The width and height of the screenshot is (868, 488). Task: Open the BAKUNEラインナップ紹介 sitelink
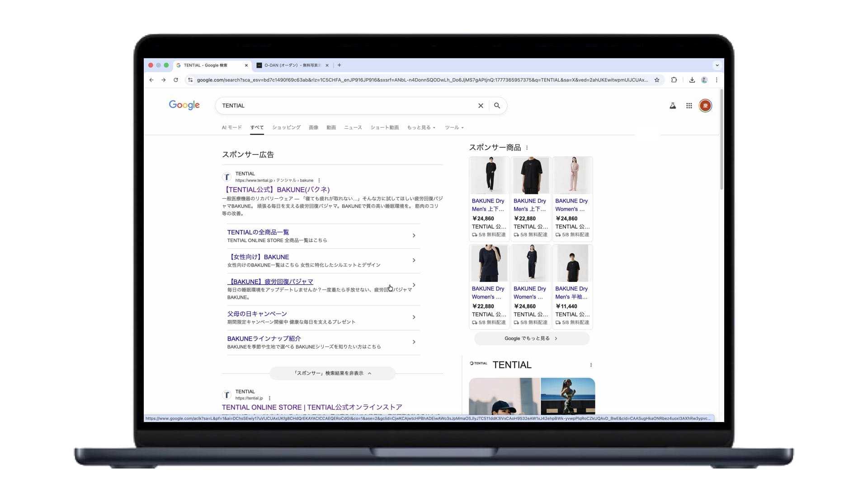pyautogui.click(x=264, y=338)
